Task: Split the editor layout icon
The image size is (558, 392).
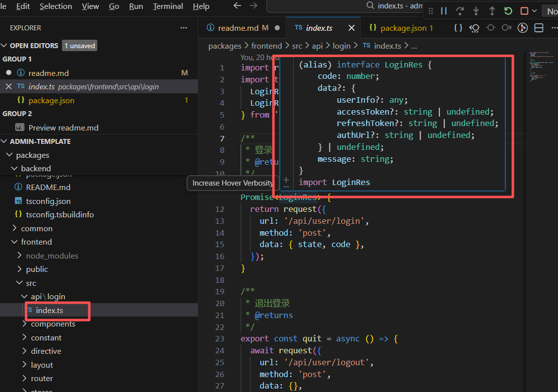Action: pos(539,28)
